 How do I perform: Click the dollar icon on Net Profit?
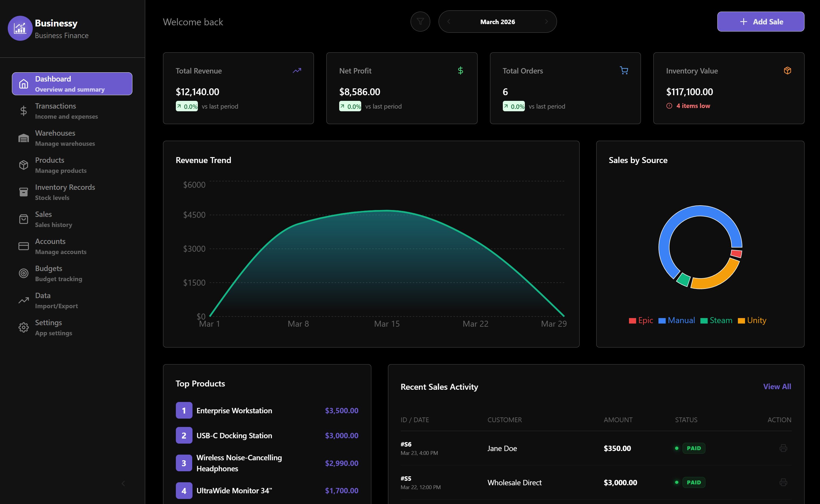click(x=460, y=70)
